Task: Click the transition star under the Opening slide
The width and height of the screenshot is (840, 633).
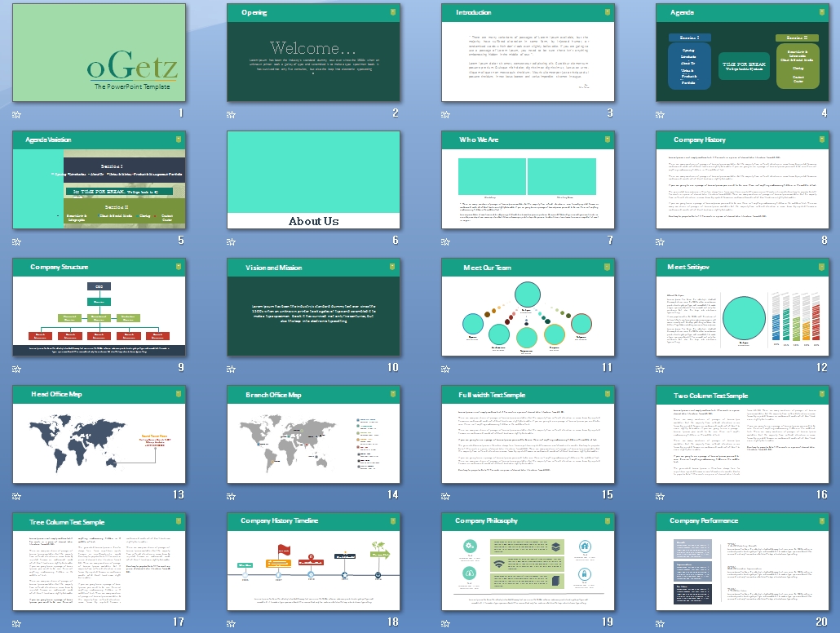Action: pyautogui.click(x=231, y=115)
